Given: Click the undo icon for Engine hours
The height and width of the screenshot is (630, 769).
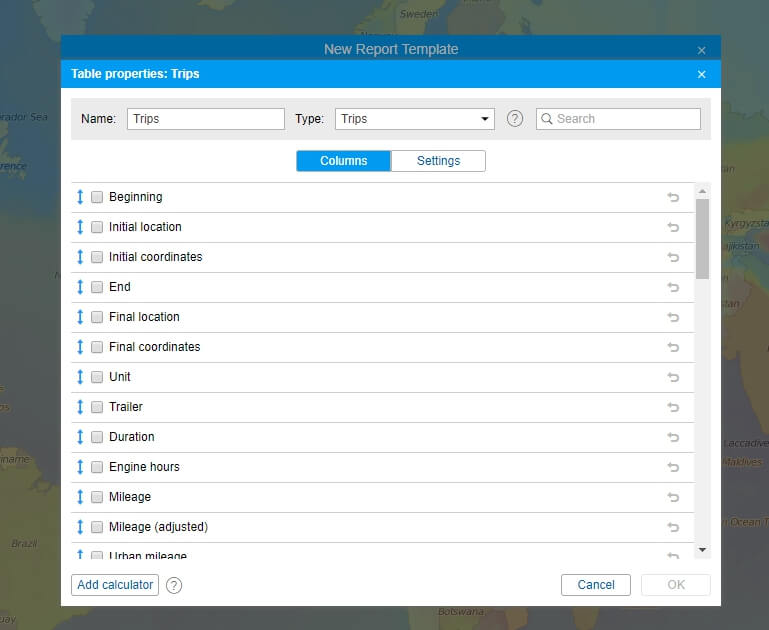Looking at the screenshot, I should point(673,467).
